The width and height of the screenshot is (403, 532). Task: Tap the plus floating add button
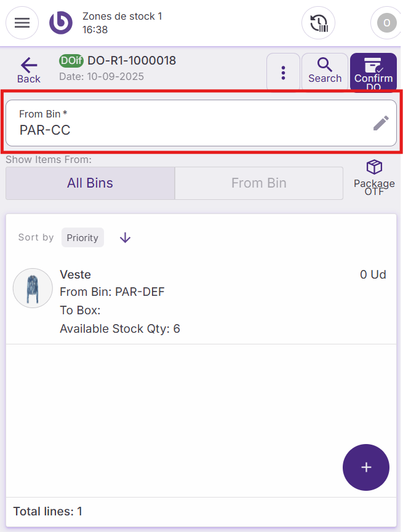[x=366, y=467]
